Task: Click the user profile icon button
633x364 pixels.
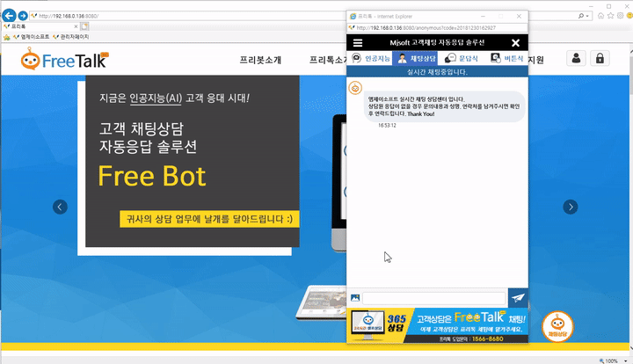Action: (576, 59)
